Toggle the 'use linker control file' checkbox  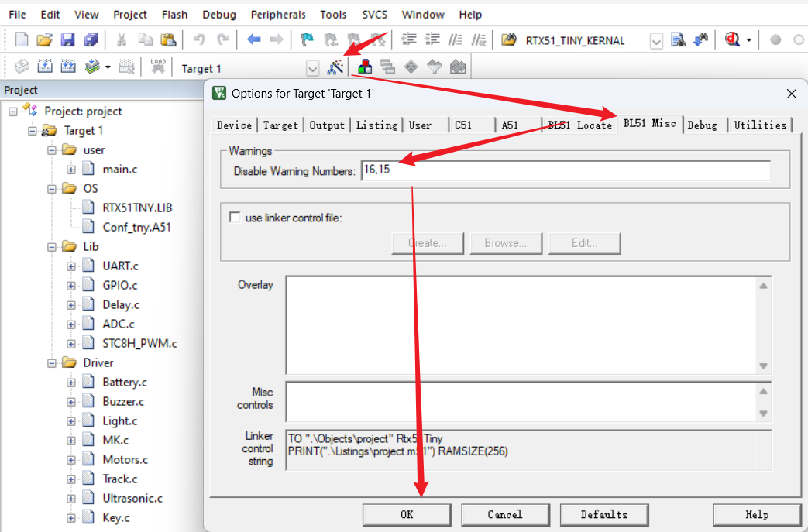(x=235, y=218)
